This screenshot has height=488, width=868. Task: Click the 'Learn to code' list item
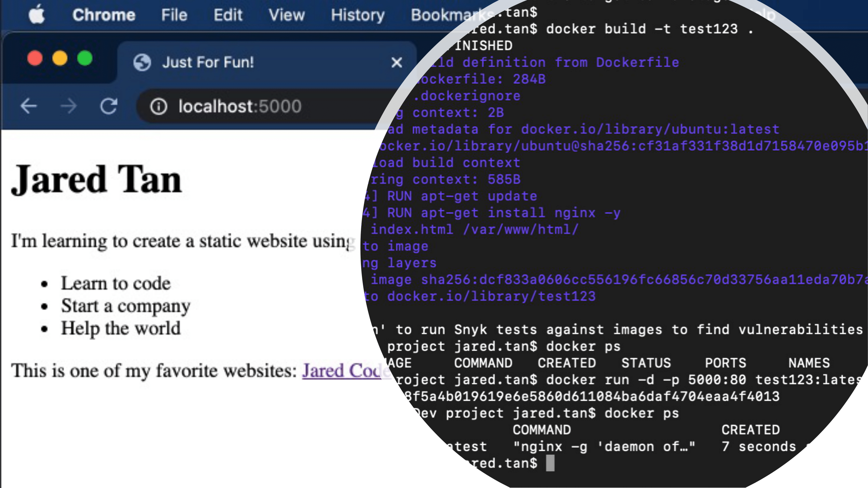(x=116, y=283)
